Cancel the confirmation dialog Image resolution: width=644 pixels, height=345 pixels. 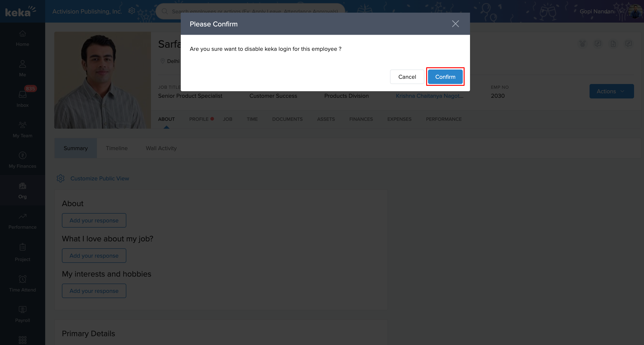click(x=407, y=77)
